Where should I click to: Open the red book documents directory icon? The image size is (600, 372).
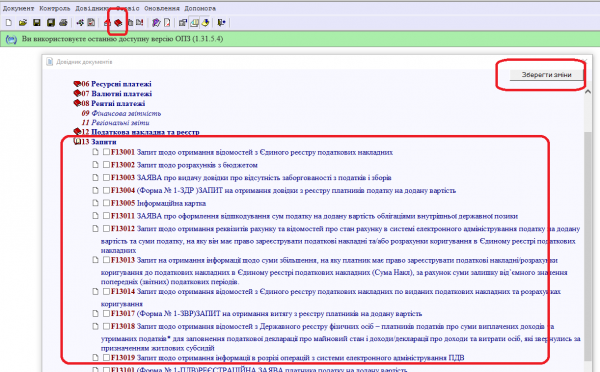(x=118, y=23)
